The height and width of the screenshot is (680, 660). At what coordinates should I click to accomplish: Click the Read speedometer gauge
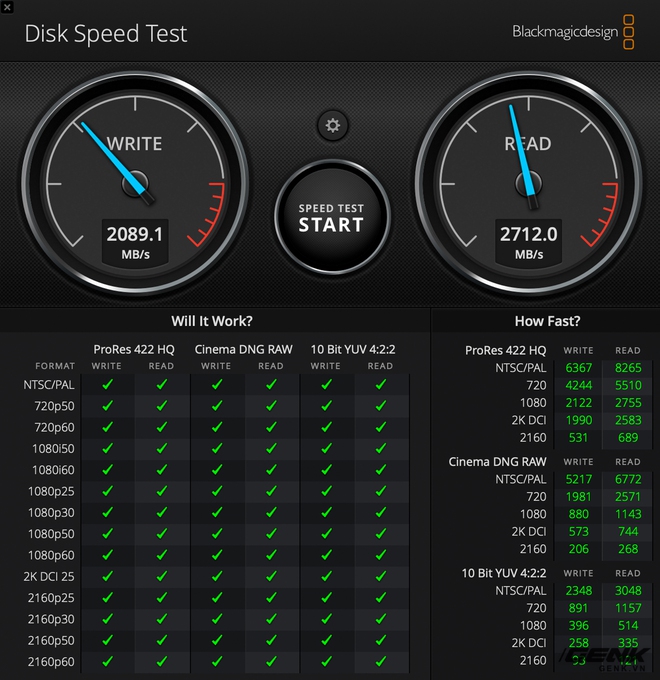[529, 184]
